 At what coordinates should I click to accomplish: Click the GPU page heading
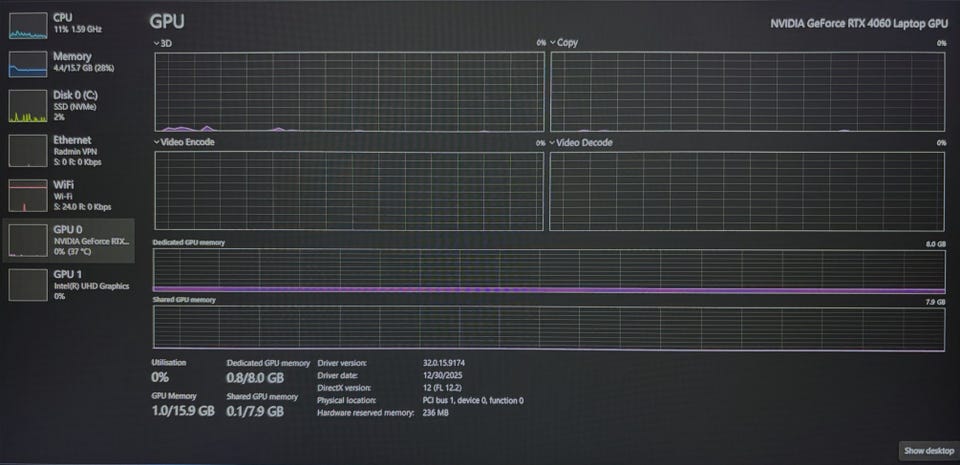167,22
